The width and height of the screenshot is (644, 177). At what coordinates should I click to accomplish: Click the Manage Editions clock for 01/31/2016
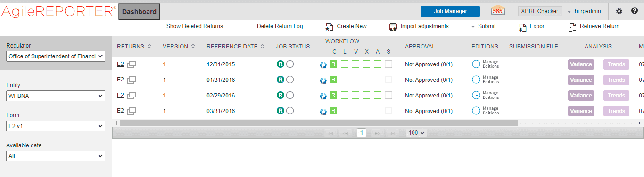[476, 80]
